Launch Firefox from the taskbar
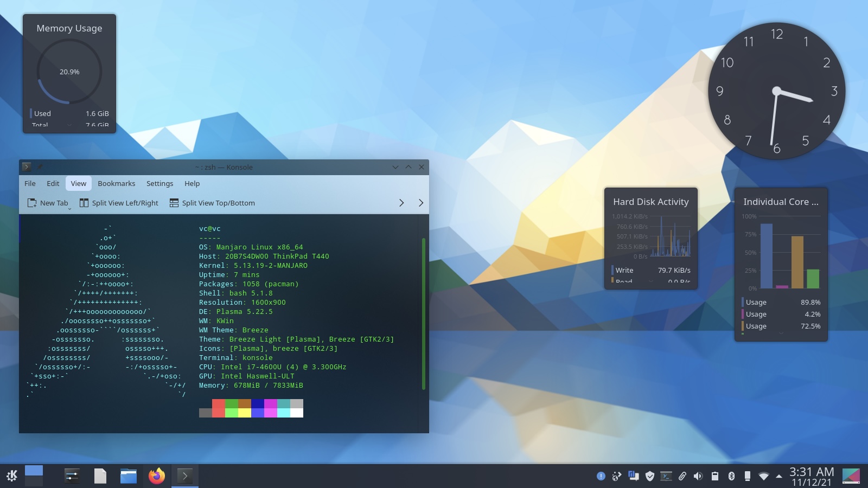The image size is (868, 488). [157, 476]
